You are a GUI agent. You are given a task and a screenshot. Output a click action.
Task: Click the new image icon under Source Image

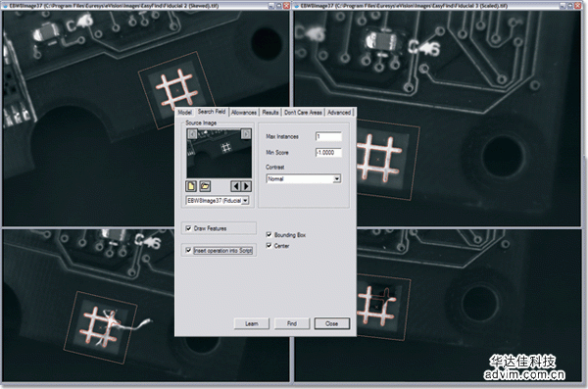click(x=191, y=186)
